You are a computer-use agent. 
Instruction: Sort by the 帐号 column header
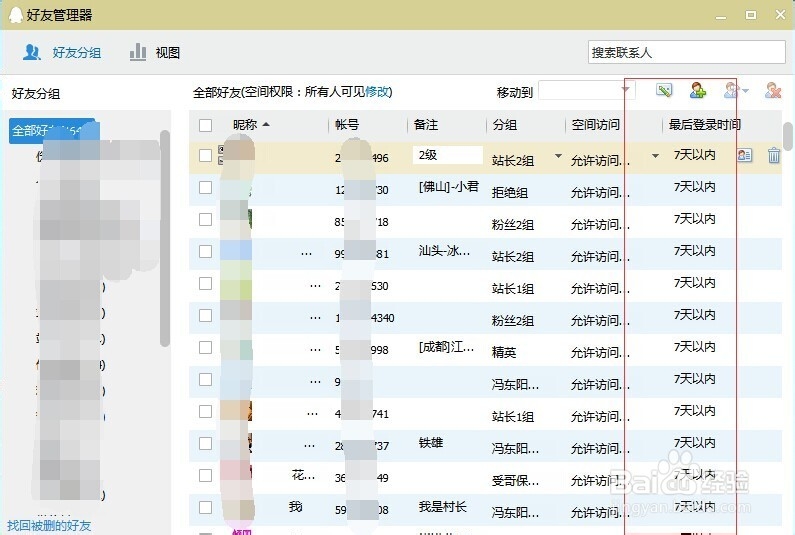click(x=347, y=124)
